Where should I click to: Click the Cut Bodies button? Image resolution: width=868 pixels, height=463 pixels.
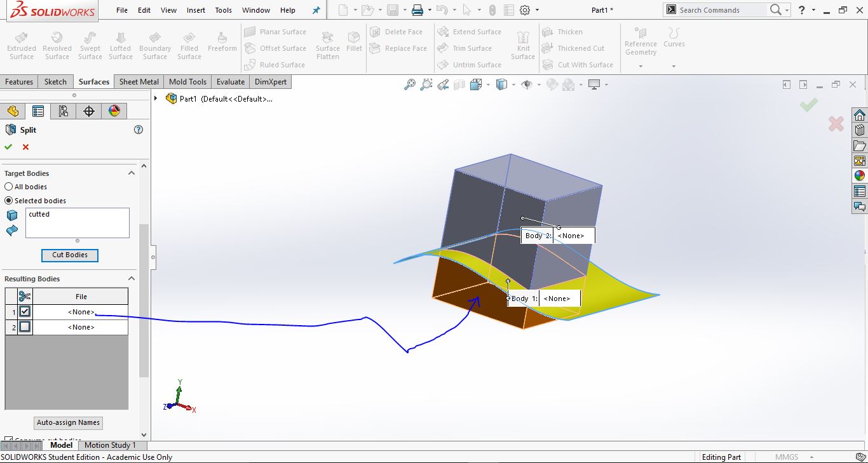[x=70, y=255]
